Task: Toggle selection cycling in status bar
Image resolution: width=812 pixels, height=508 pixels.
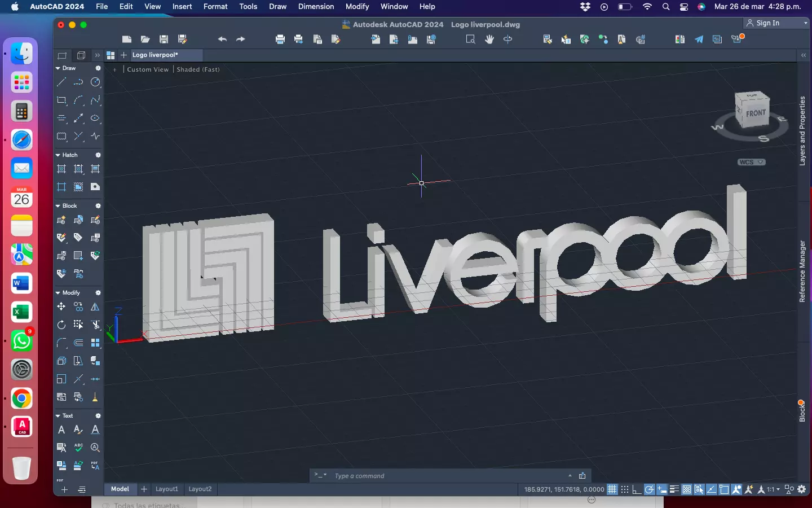Action: click(699, 489)
